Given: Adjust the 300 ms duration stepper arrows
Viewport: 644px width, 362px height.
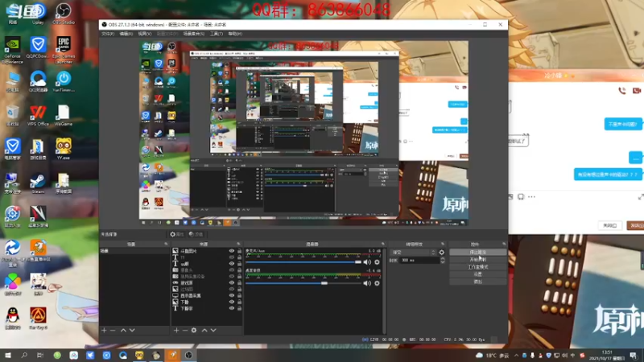Looking at the screenshot, I should 442,260.
